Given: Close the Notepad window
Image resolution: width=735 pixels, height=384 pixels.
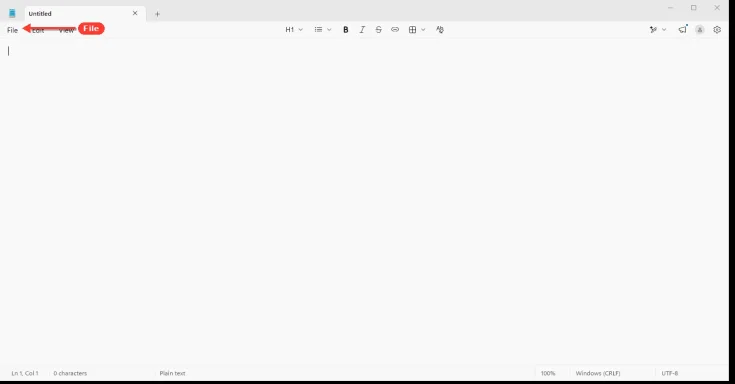Looking at the screenshot, I should [717, 8].
